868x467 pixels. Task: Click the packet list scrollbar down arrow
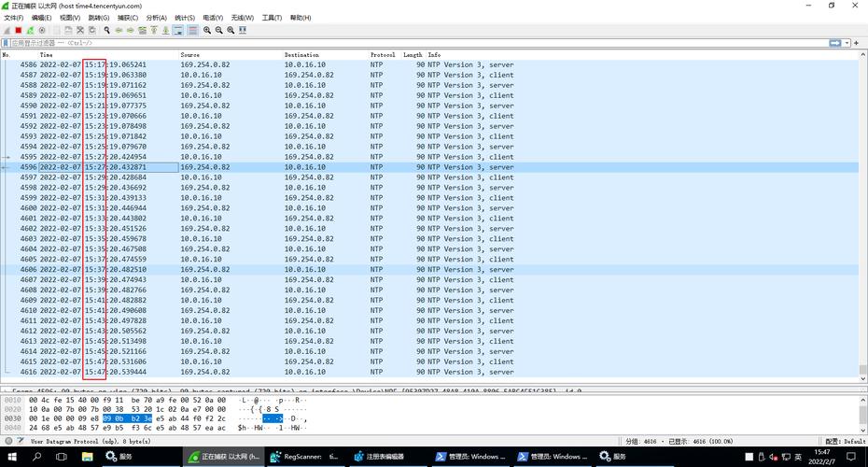(x=863, y=378)
